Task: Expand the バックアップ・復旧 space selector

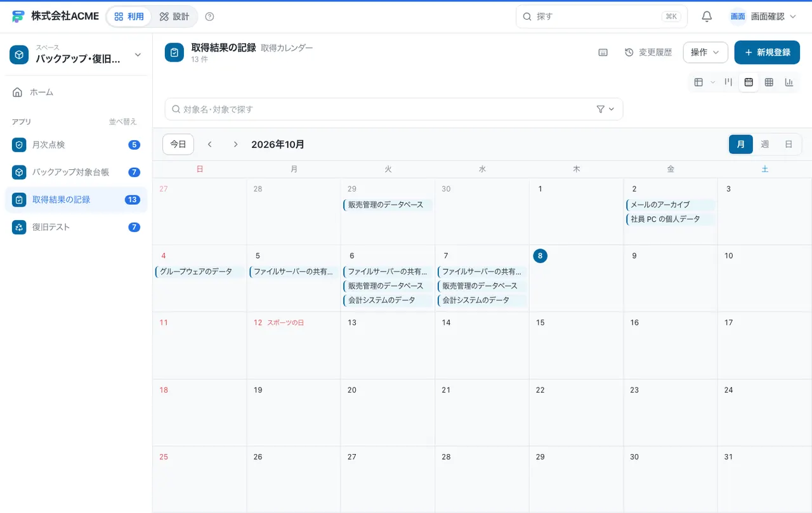Action: pyautogui.click(x=76, y=55)
